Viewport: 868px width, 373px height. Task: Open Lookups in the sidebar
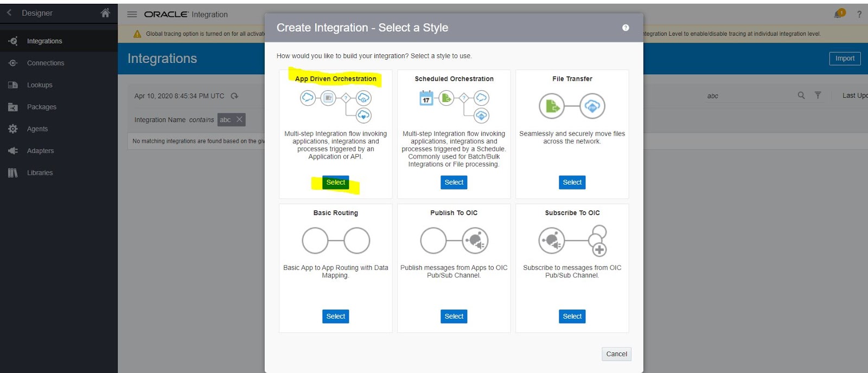40,85
